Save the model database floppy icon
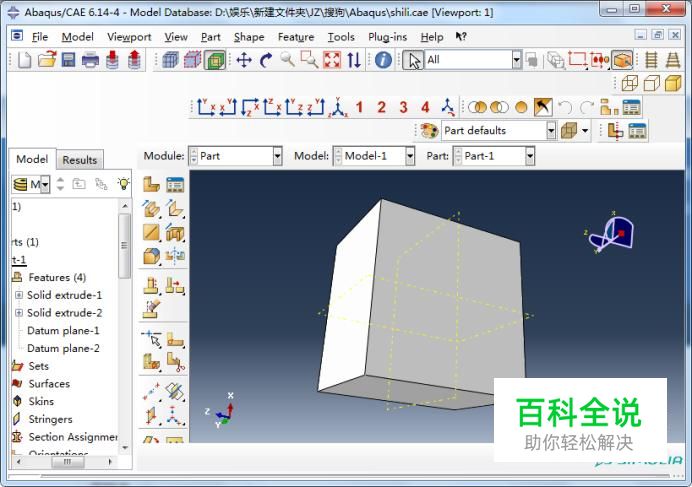 pos(68,60)
